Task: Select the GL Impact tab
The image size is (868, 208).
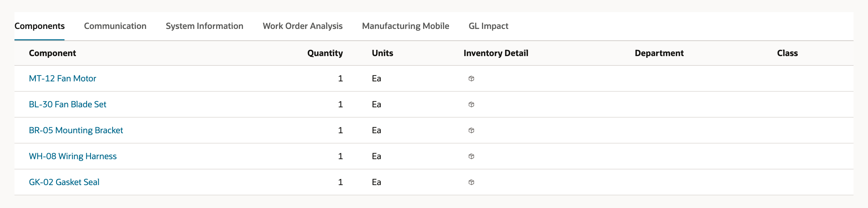Action: point(488,26)
